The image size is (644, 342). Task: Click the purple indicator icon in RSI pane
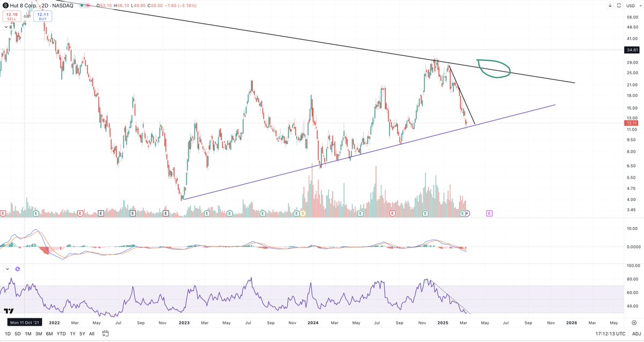[x=18, y=268]
